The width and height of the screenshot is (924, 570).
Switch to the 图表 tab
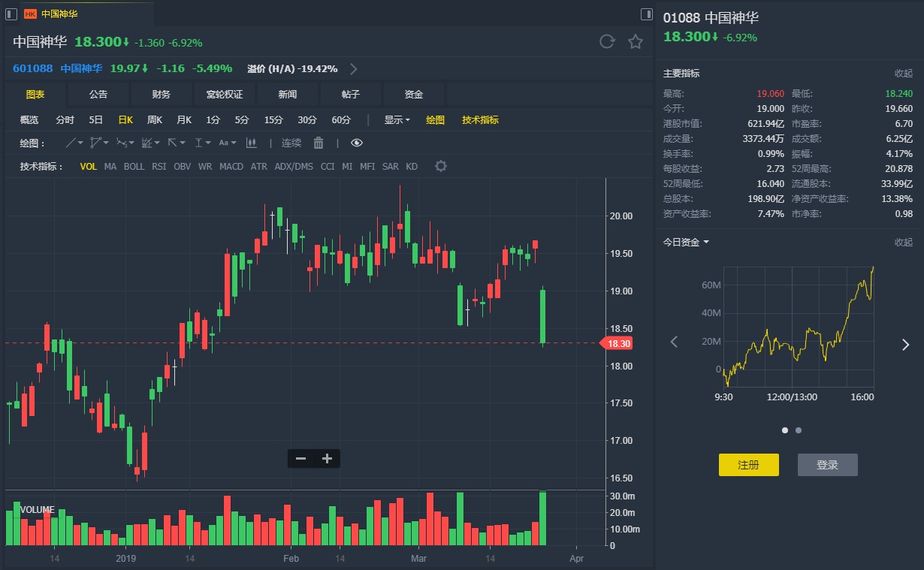click(x=35, y=94)
